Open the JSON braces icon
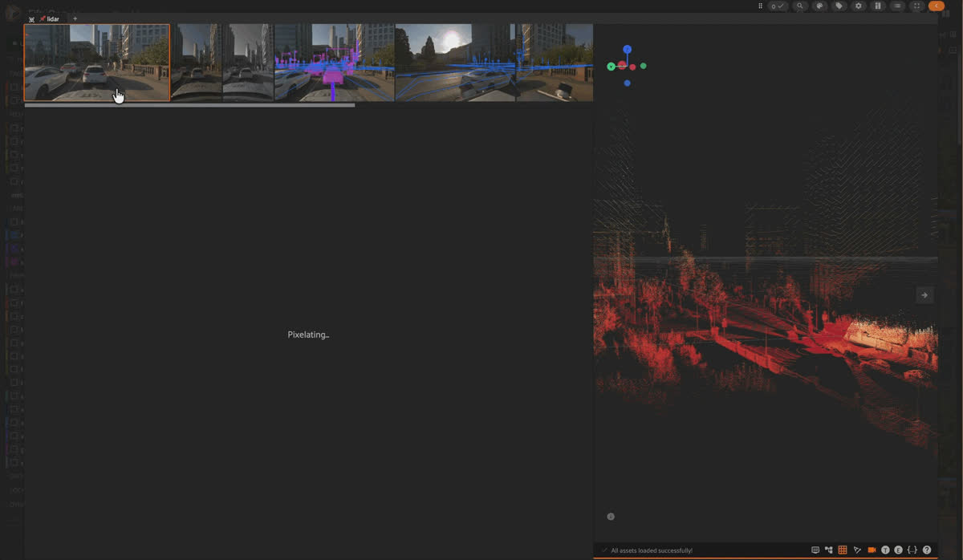The image size is (963, 560). (x=912, y=550)
